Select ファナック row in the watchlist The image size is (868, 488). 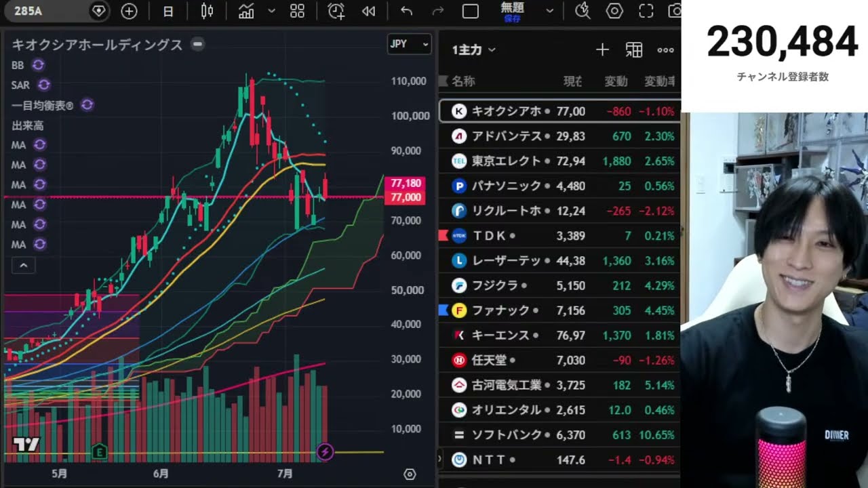(560, 310)
